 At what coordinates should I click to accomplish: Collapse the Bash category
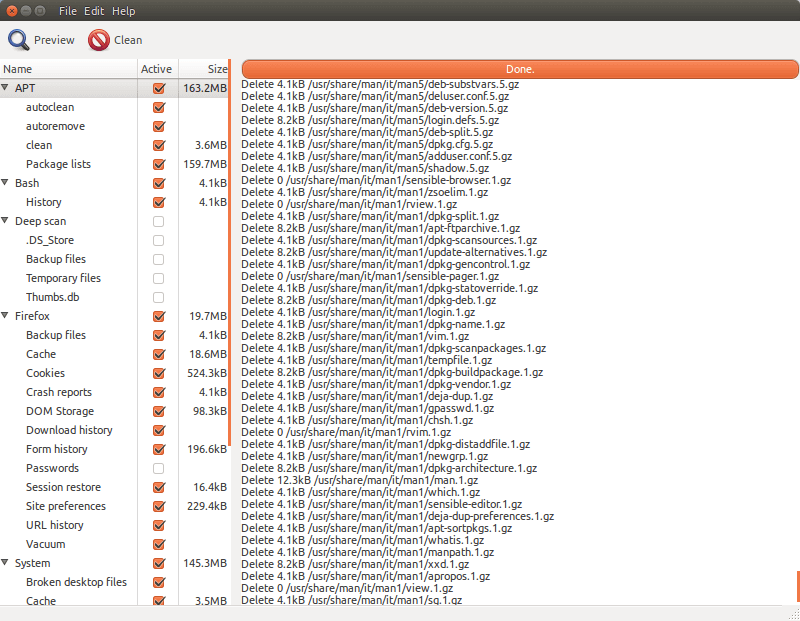tap(5, 183)
